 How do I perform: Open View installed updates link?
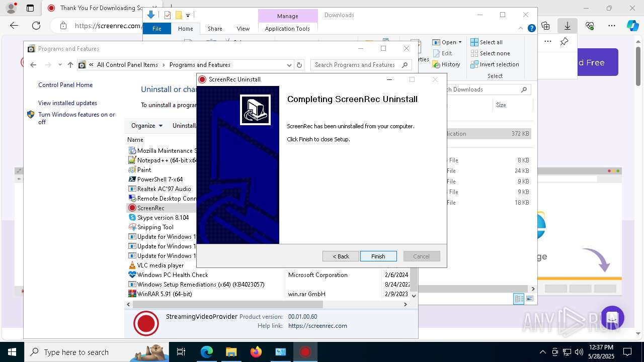click(67, 103)
